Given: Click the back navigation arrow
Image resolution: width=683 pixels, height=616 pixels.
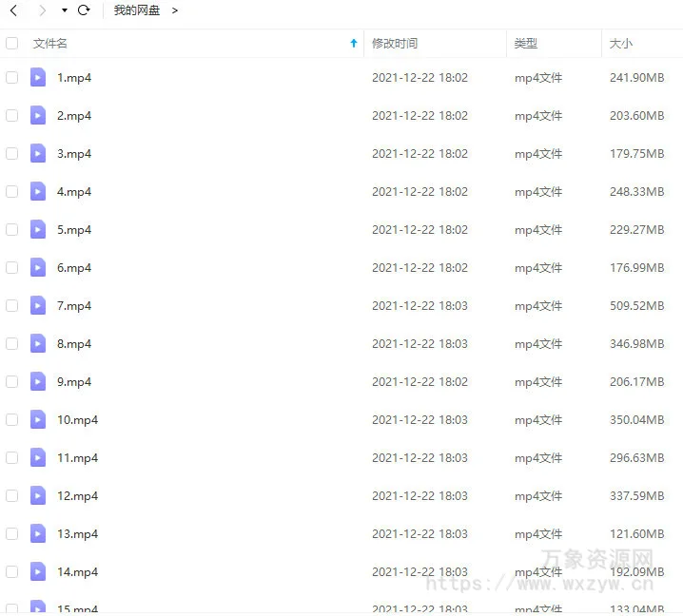Looking at the screenshot, I should [13, 10].
